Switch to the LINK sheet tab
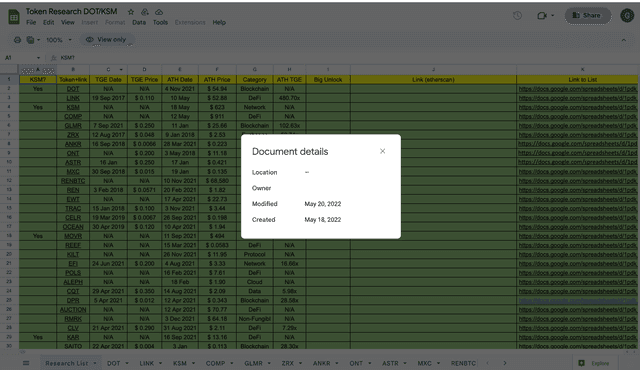 (147, 363)
